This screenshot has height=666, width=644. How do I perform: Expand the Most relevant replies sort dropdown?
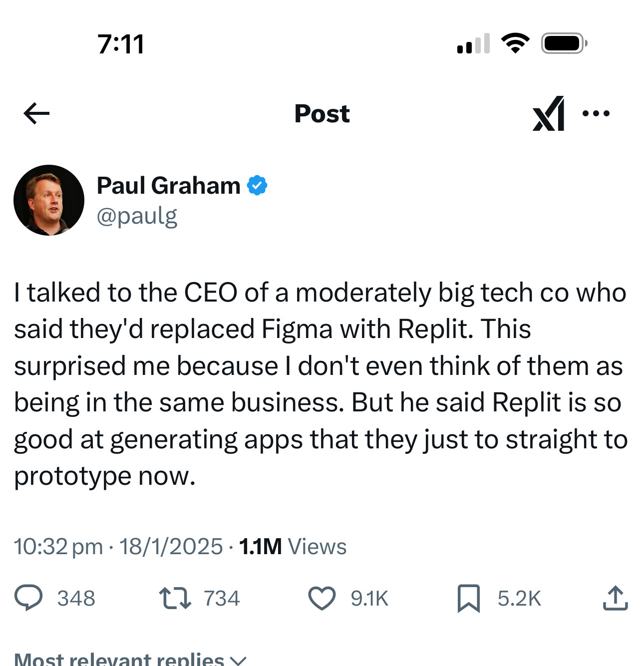tap(130, 659)
